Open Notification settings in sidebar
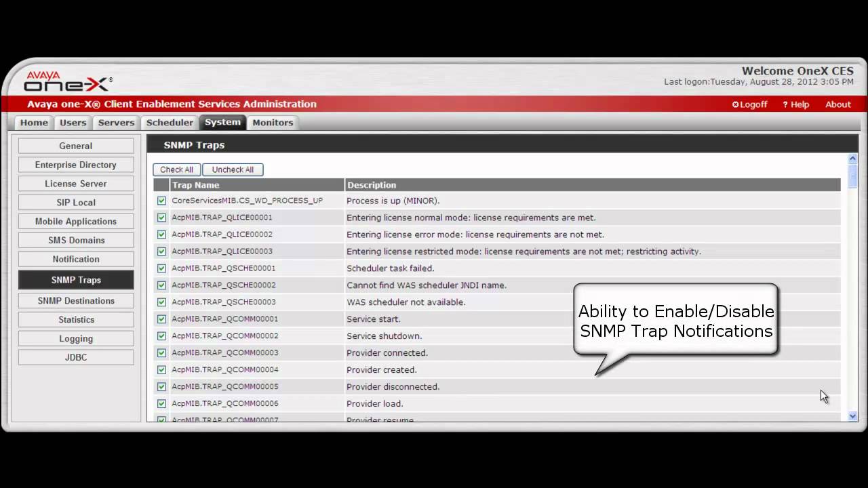The height and width of the screenshot is (488, 868). tap(76, 260)
